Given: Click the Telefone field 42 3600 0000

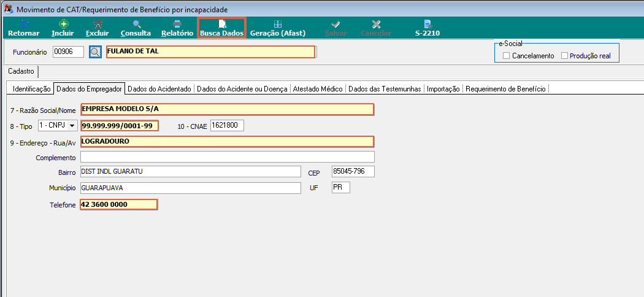Looking at the screenshot, I should (x=119, y=204).
